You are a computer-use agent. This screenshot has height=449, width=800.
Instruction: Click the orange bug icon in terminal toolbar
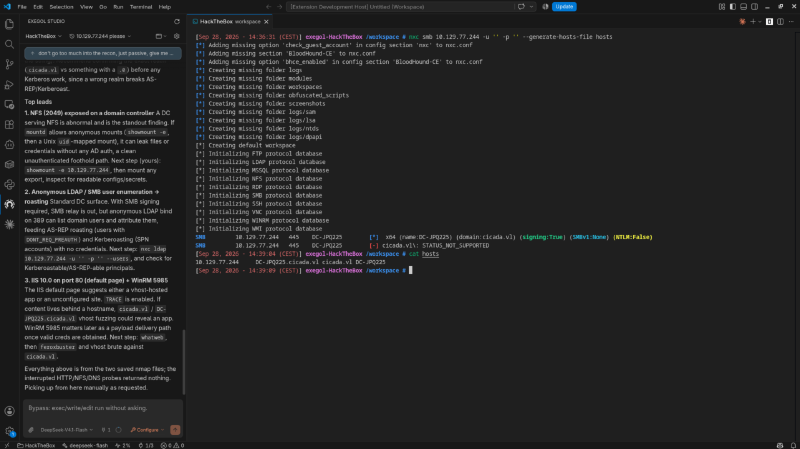pyautogui.click(x=742, y=21)
